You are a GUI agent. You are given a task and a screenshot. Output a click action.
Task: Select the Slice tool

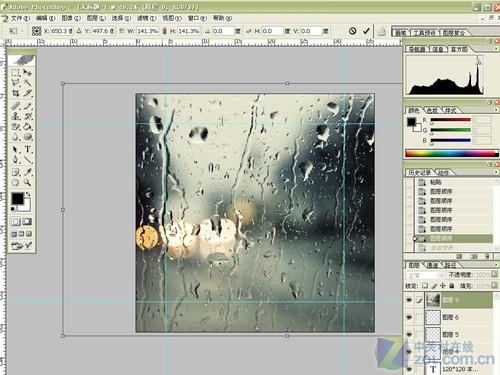tap(28, 93)
